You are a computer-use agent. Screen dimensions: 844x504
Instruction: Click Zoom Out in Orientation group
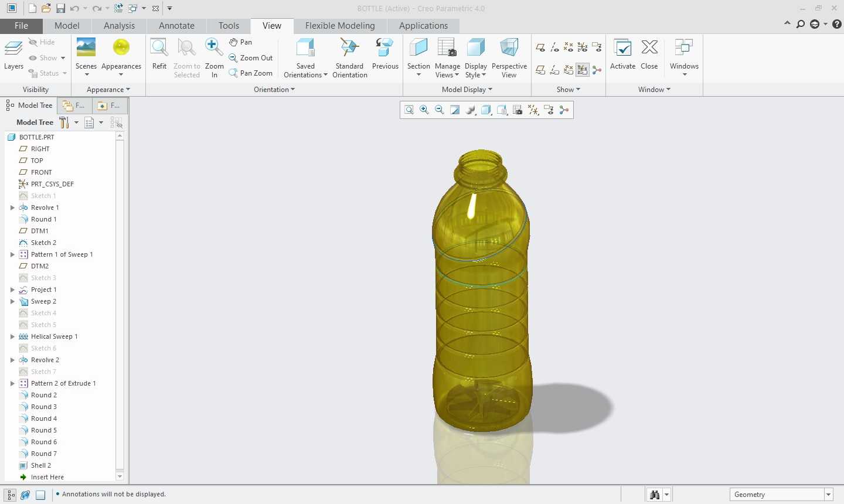coord(251,58)
